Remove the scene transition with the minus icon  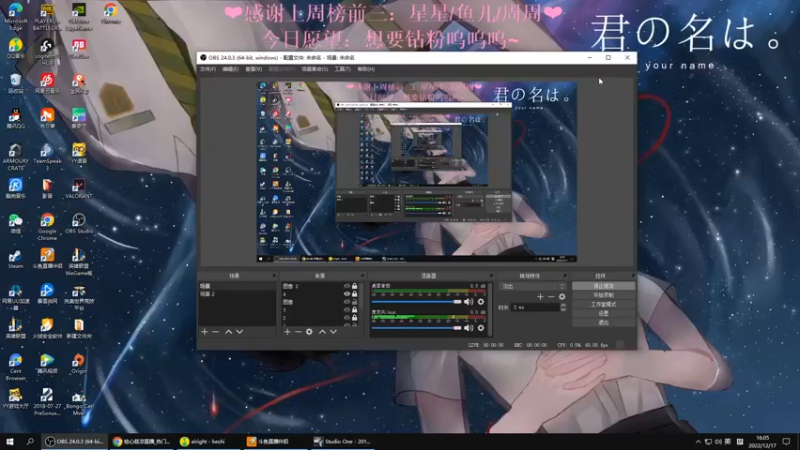coord(551,296)
